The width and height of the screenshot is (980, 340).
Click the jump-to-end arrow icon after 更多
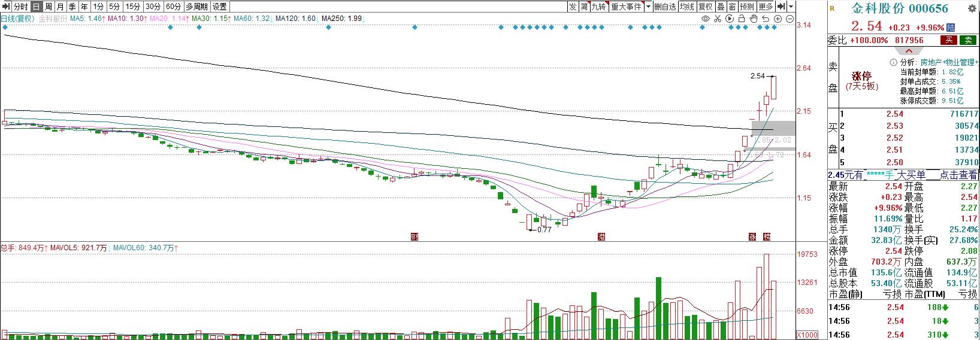click(x=781, y=7)
